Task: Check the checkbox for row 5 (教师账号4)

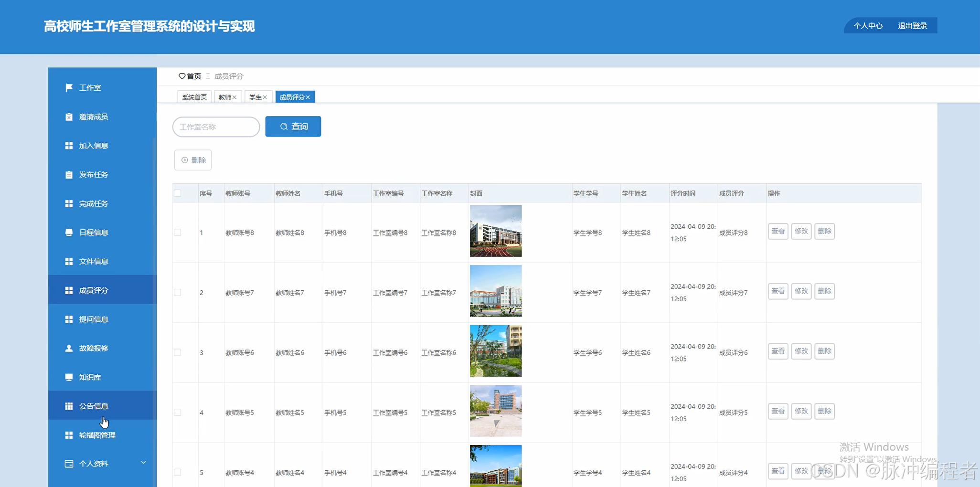Action: tap(178, 472)
